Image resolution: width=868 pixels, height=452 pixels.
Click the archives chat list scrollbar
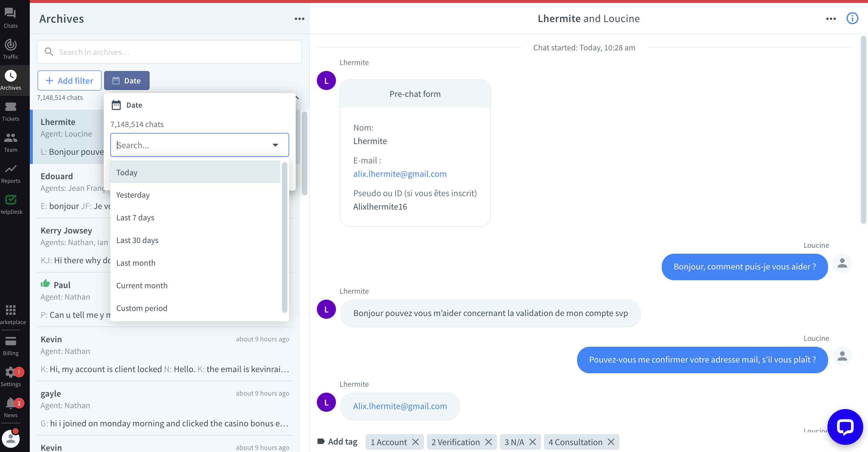[x=304, y=153]
